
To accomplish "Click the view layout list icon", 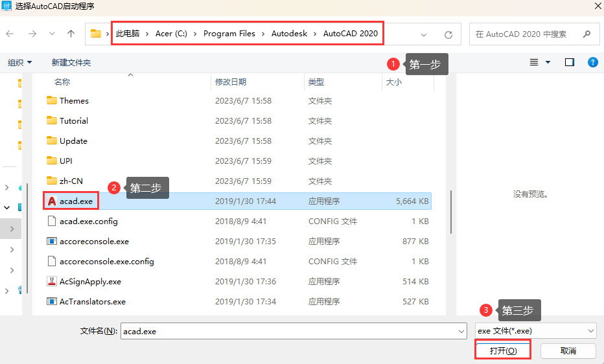I will point(534,62).
